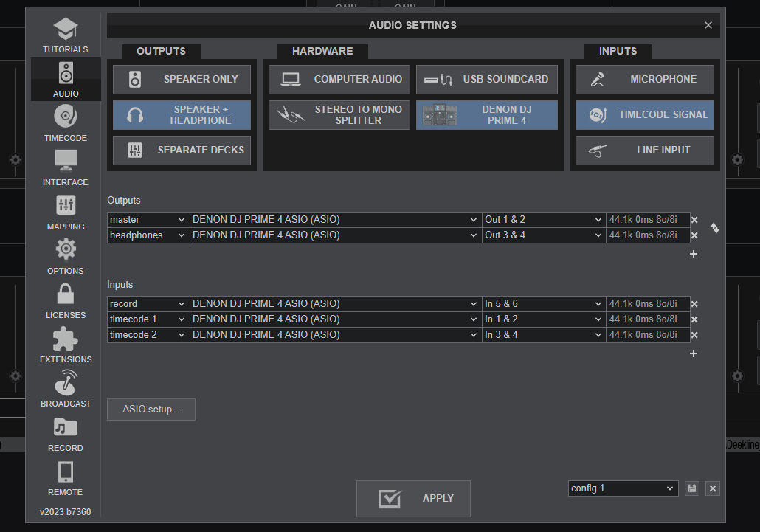
Task: Remove the master output row
Action: coord(694,220)
